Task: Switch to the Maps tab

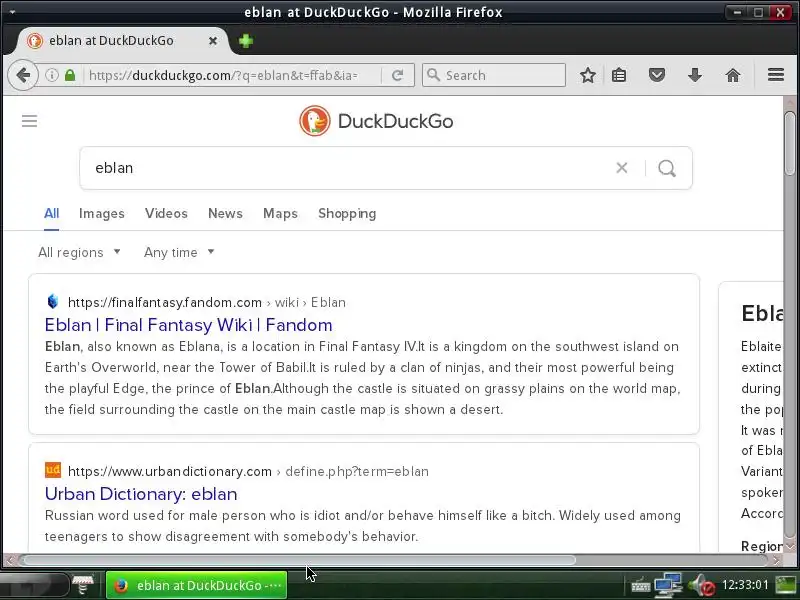Action: coord(280,213)
